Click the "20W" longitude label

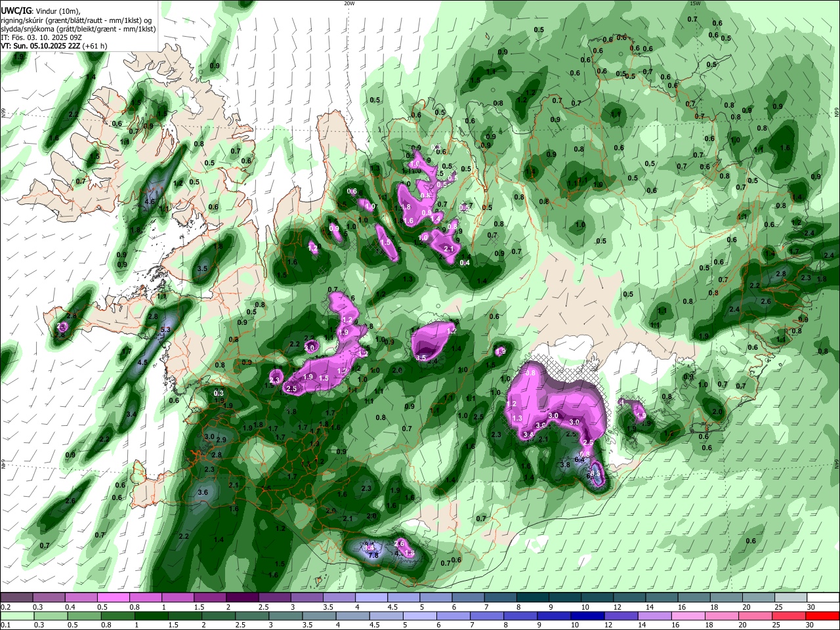[349, 3]
